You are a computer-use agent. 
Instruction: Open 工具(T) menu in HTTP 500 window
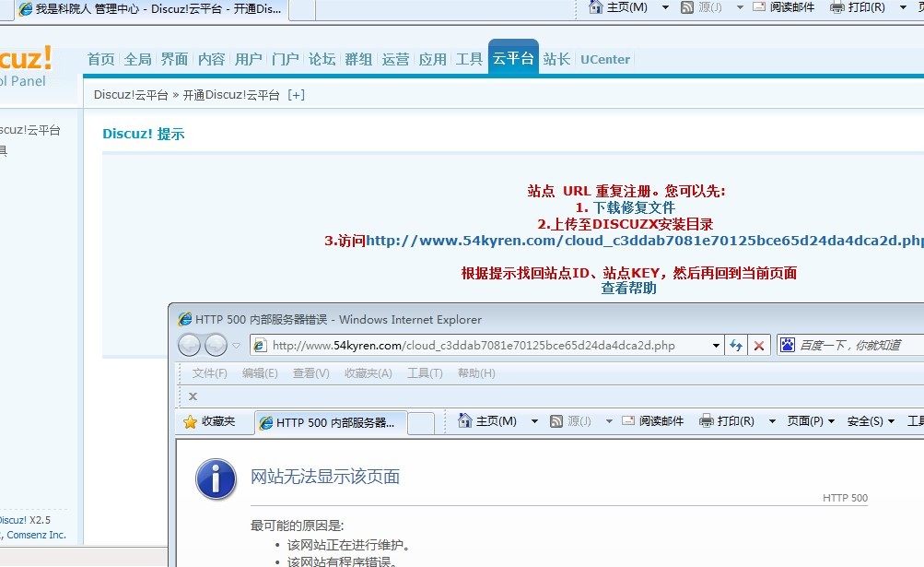click(x=425, y=372)
